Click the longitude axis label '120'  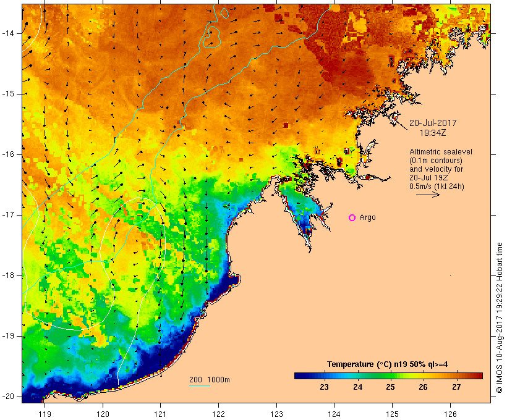click(x=103, y=414)
